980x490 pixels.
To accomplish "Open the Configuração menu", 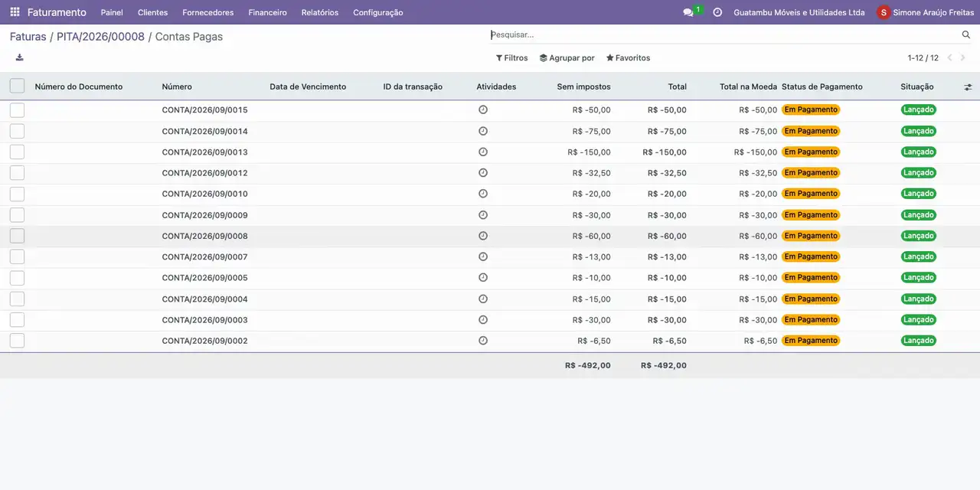I will 378,12.
